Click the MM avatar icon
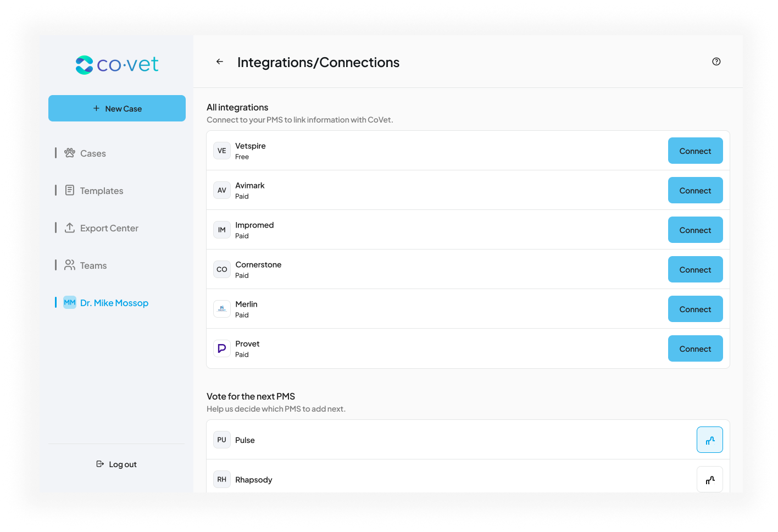Viewport: 778px width, 532px height. click(x=70, y=302)
